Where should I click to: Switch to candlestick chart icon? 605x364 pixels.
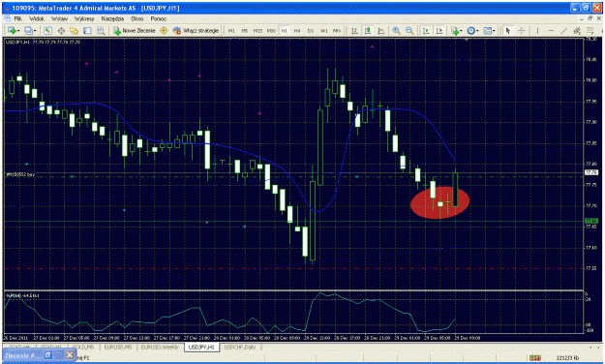tap(367, 30)
